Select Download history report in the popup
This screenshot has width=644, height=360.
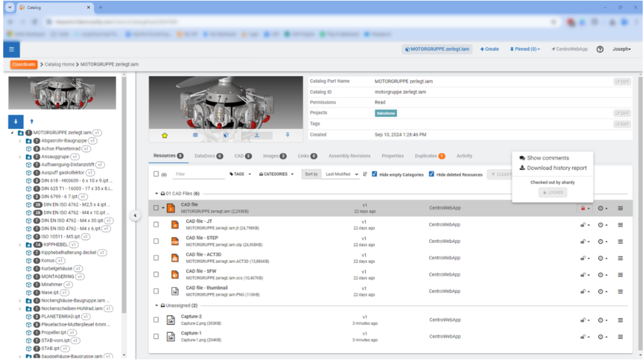click(x=553, y=168)
